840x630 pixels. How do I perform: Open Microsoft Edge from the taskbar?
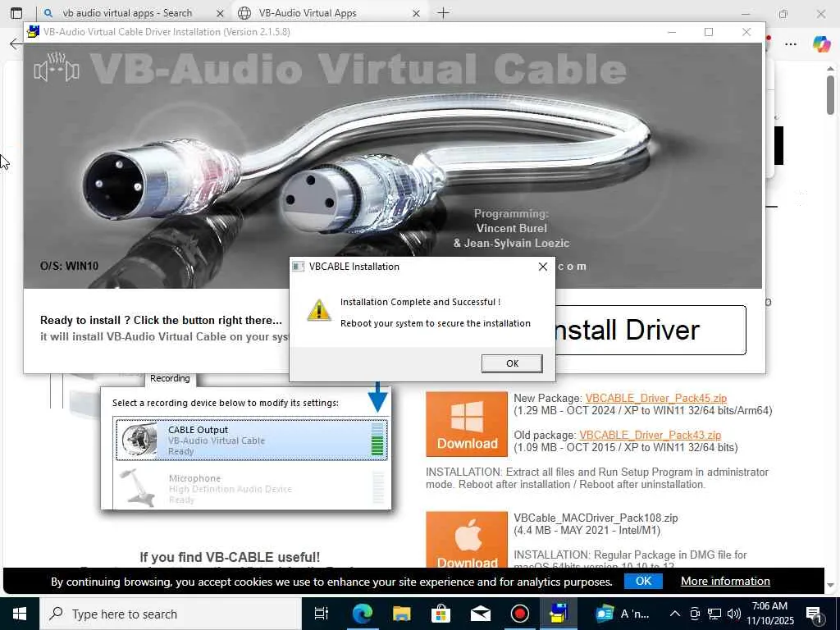(362, 614)
